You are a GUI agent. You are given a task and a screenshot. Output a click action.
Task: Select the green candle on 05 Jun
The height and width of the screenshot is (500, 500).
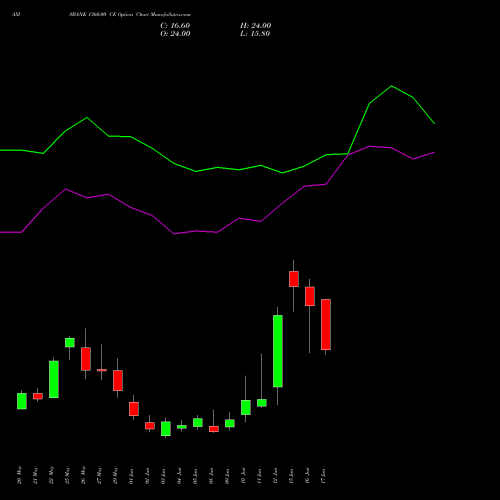(198, 423)
